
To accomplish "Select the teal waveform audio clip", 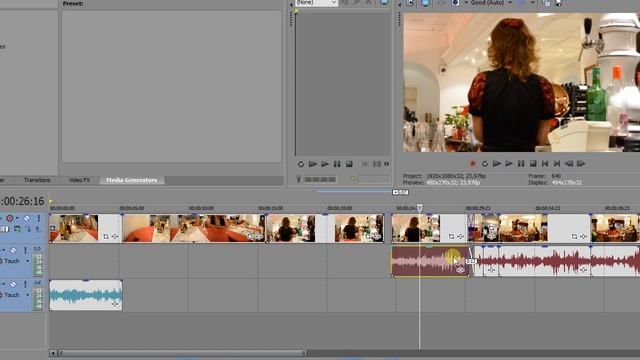I will (x=86, y=295).
